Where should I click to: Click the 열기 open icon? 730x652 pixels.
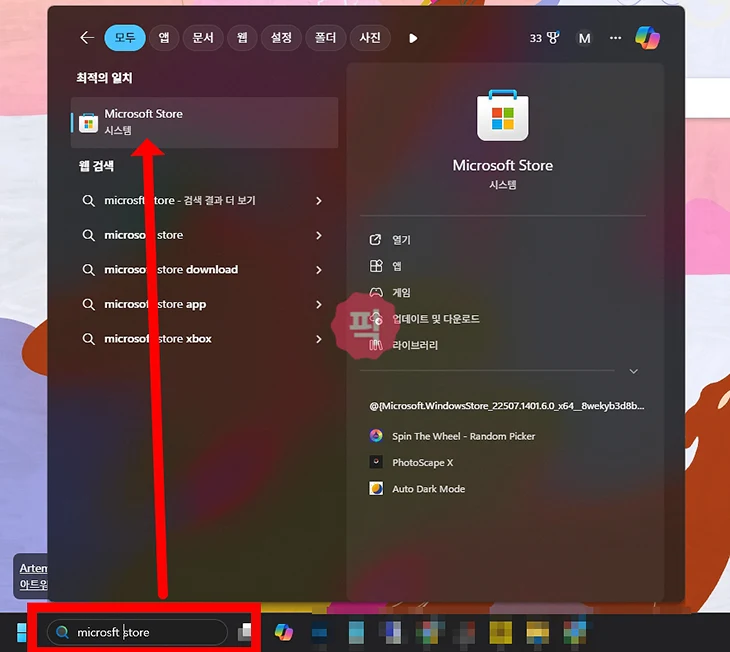click(x=375, y=239)
